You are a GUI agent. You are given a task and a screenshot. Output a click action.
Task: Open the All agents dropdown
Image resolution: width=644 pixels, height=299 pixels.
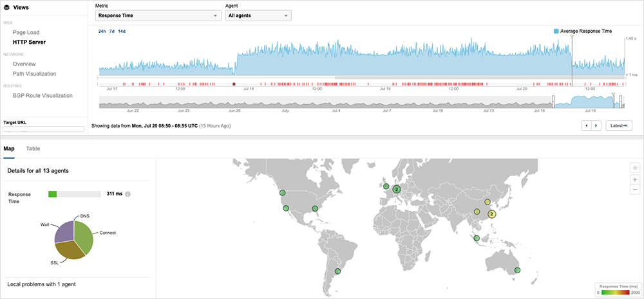[258, 15]
